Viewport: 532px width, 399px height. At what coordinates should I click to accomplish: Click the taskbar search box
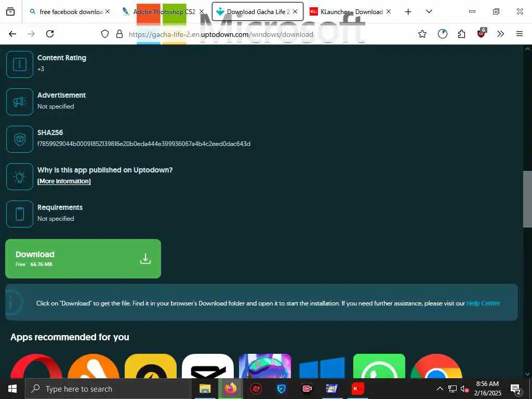pyautogui.click(x=108, y=389)
